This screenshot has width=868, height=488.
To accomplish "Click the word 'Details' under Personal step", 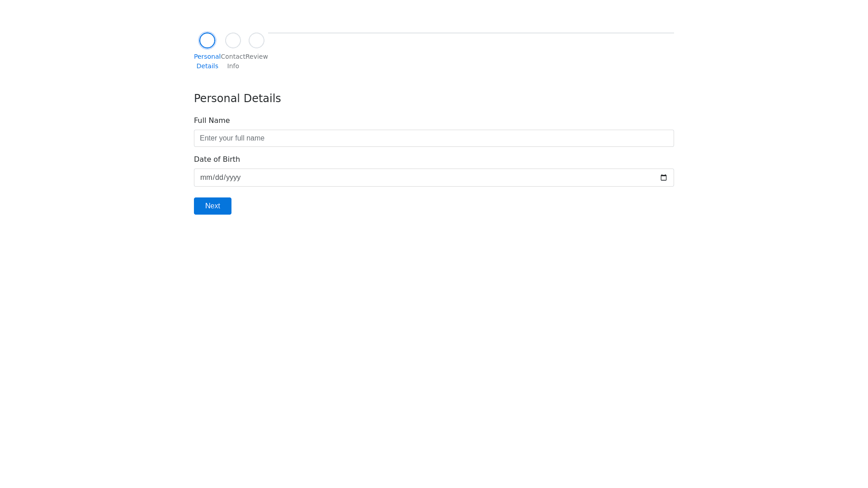I will pos(207,66).
